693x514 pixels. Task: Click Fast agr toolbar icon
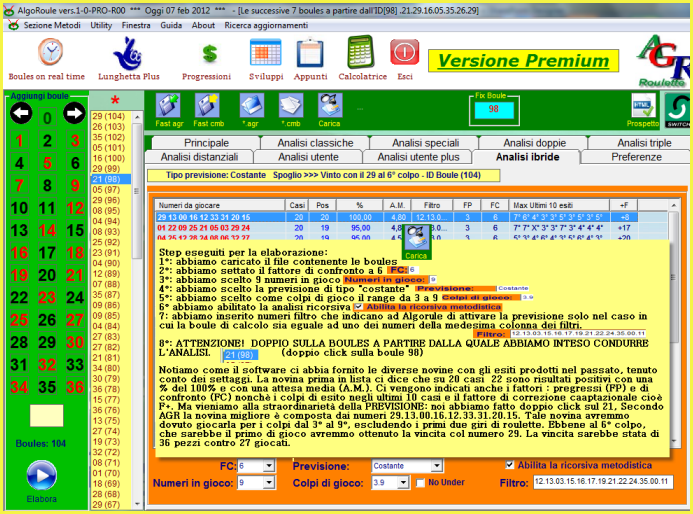[x=167, y=106]
